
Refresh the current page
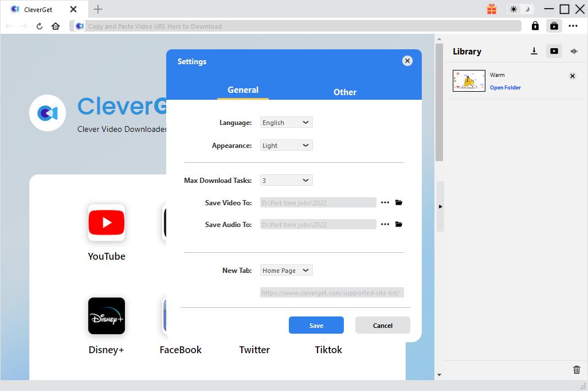39,26
